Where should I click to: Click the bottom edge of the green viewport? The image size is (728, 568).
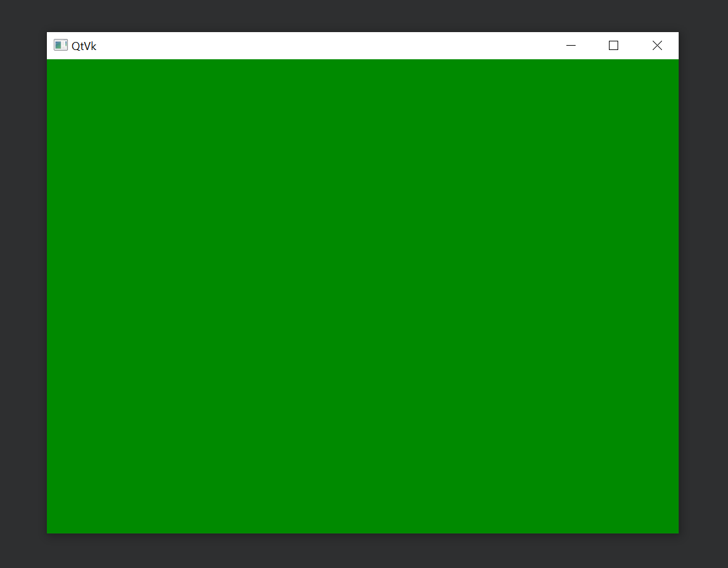coord(363,529)
